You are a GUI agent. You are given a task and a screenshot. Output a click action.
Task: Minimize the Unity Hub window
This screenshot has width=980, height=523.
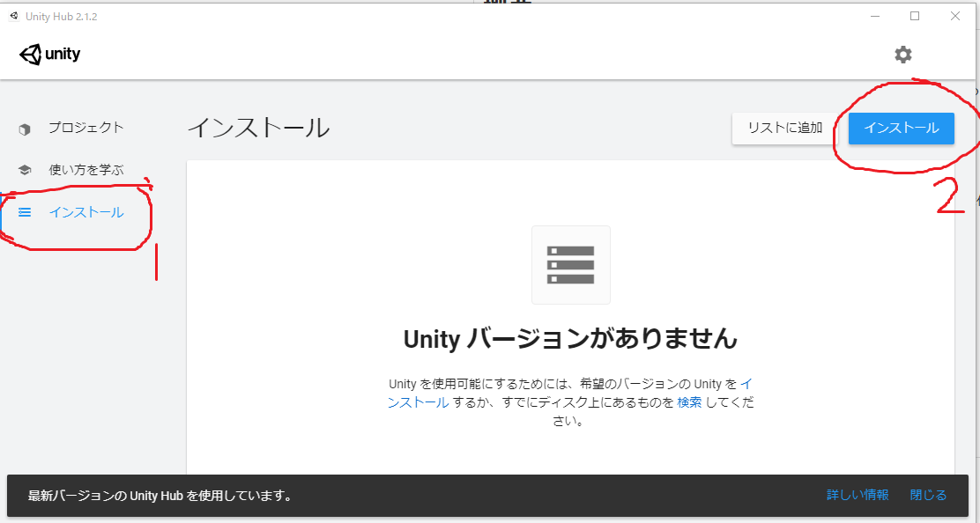point(873,16)
